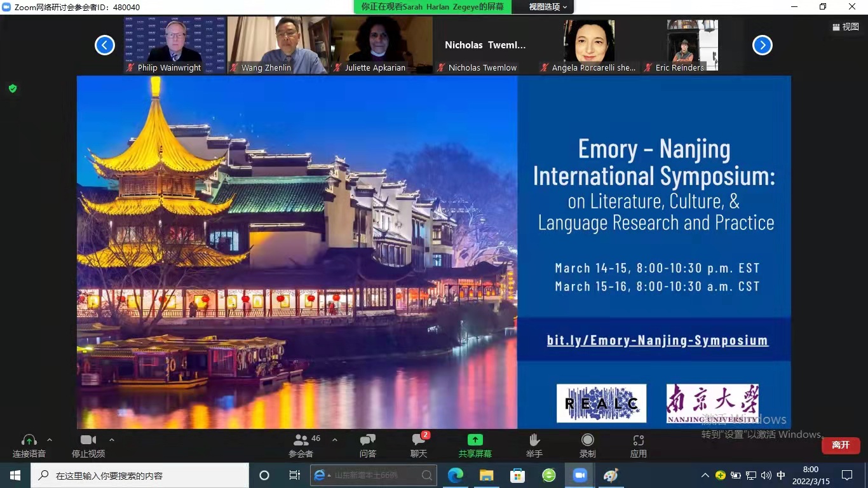Expand video options arrow beside 停止视频
868x488 pixels.
112,440
